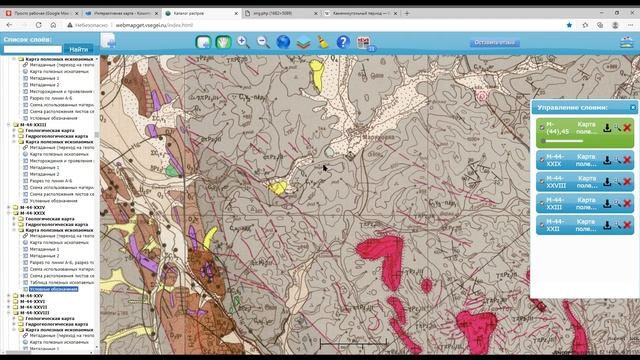Toggle visibility checkbox of M-44-XXIX layer
This screenshot has width=640, height=360.
[542, 160]
